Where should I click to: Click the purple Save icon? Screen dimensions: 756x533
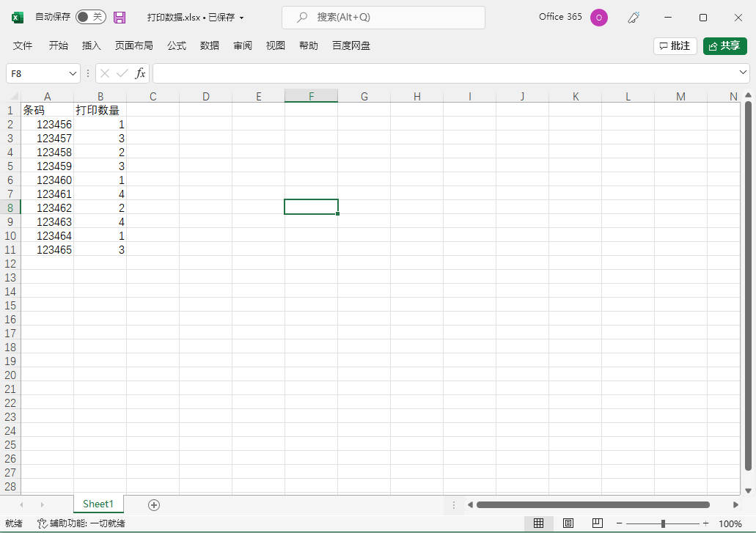tap(120, 17)
